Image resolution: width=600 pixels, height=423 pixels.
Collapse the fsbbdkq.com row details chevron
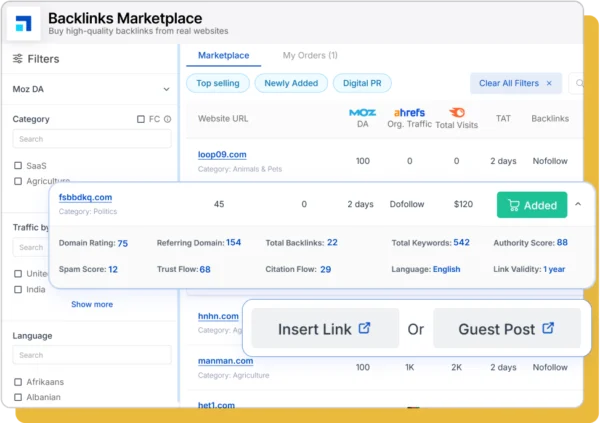coord(577,205)
